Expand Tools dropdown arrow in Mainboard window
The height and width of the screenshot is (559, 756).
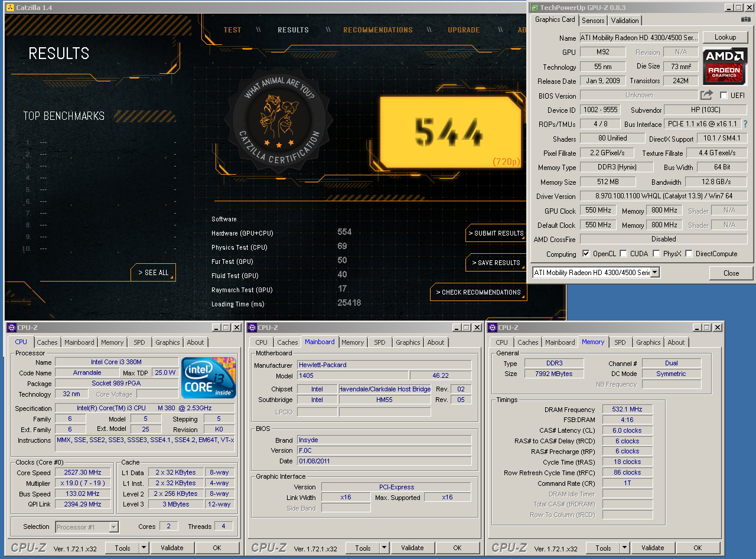tap(384, 548)
